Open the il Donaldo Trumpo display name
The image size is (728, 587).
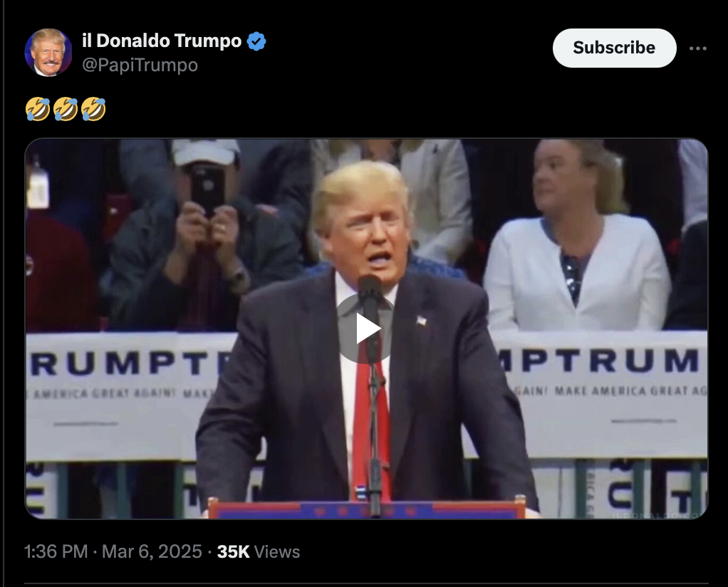(x=162, y=41)
